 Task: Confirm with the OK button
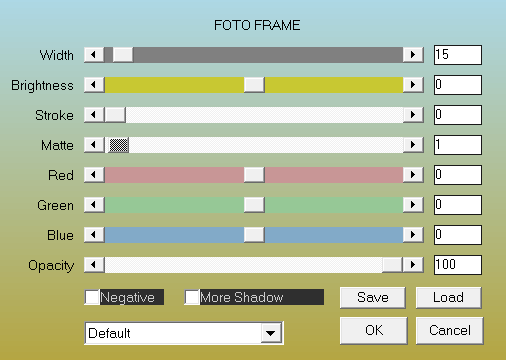374,330
